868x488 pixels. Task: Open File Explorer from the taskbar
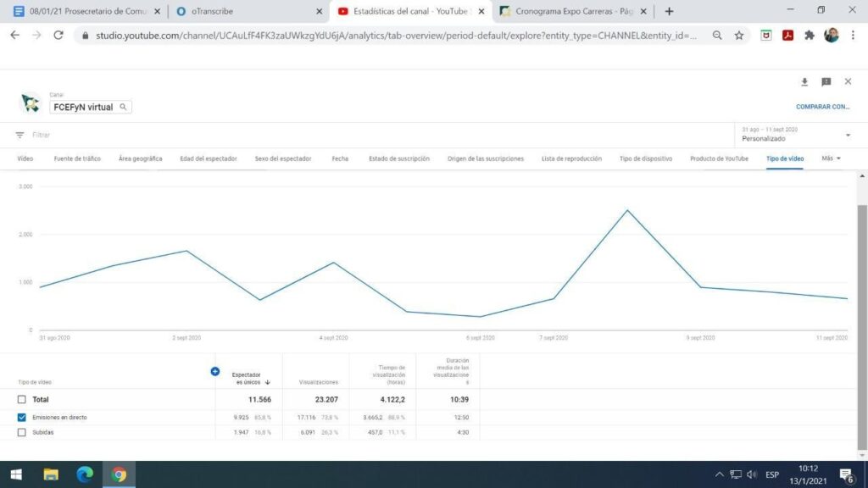[x=51, y=474]
